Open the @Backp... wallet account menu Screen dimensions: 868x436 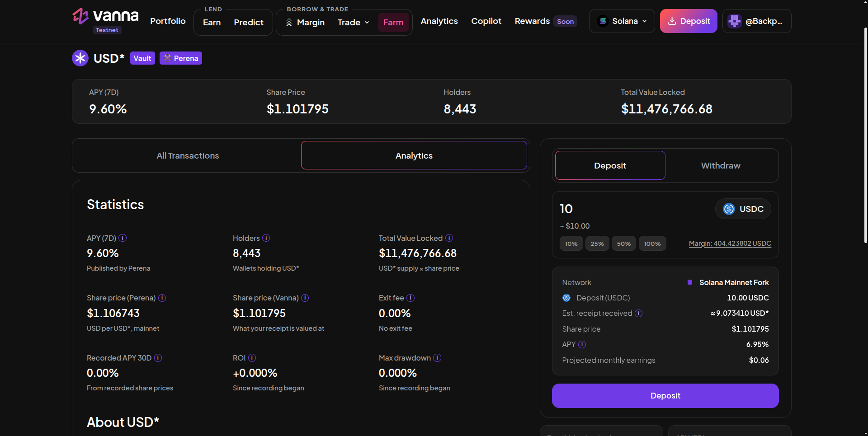coord(757,21)
